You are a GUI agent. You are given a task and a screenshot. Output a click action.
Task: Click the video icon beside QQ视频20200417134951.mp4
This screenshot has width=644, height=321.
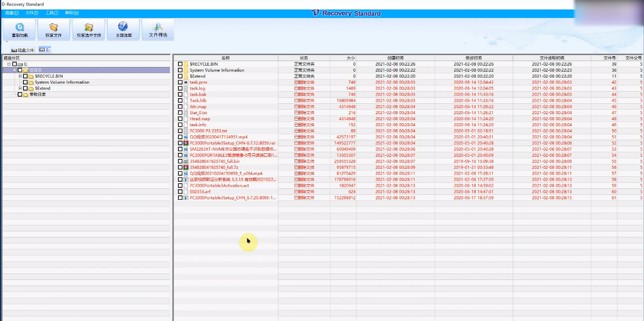(x=186, y=137)
